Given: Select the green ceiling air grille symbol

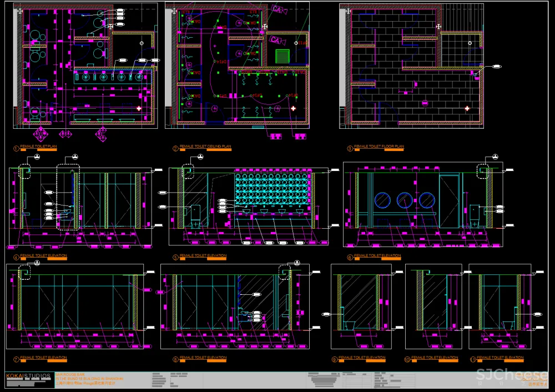Looking at the screenshot, I should [282, 57].
